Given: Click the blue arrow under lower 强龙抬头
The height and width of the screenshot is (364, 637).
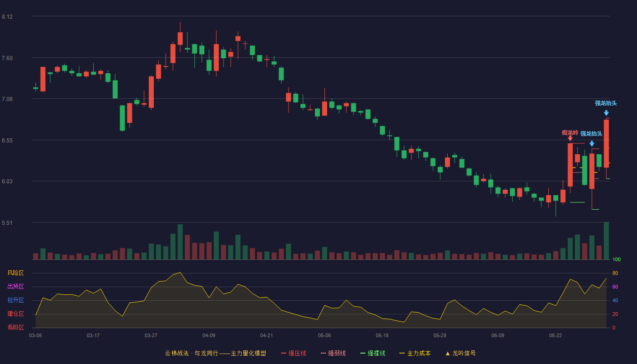Looking at the screenshot, I should (x=592, y=143).
